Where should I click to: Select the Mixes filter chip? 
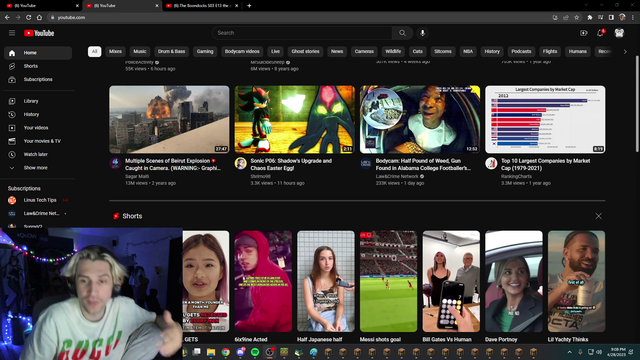point(115,51)
